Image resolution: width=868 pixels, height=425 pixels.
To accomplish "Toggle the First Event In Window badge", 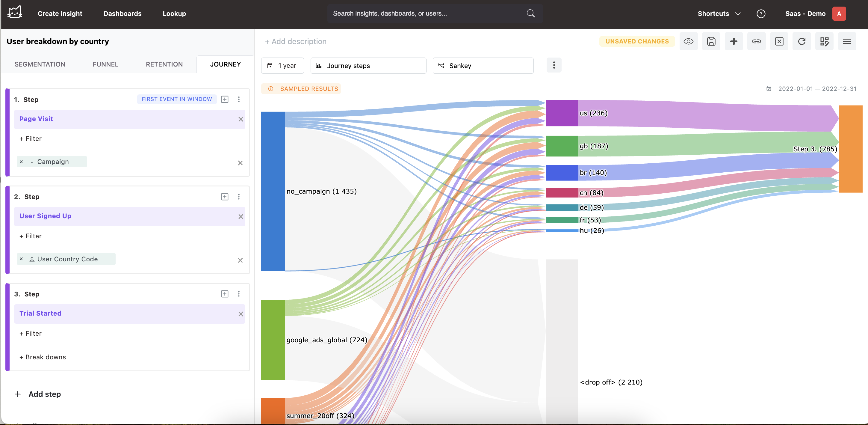I will pyautogui.click(x=177, y=99).
